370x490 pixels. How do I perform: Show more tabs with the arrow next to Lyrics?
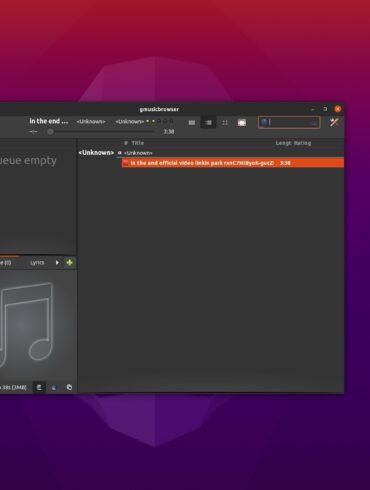coord(57,263)
